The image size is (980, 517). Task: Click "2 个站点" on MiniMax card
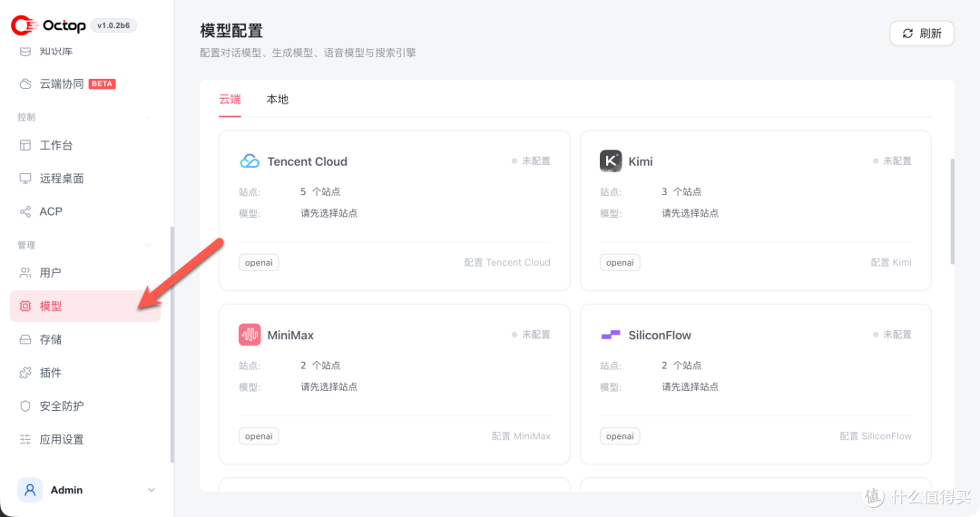[320, 366]
